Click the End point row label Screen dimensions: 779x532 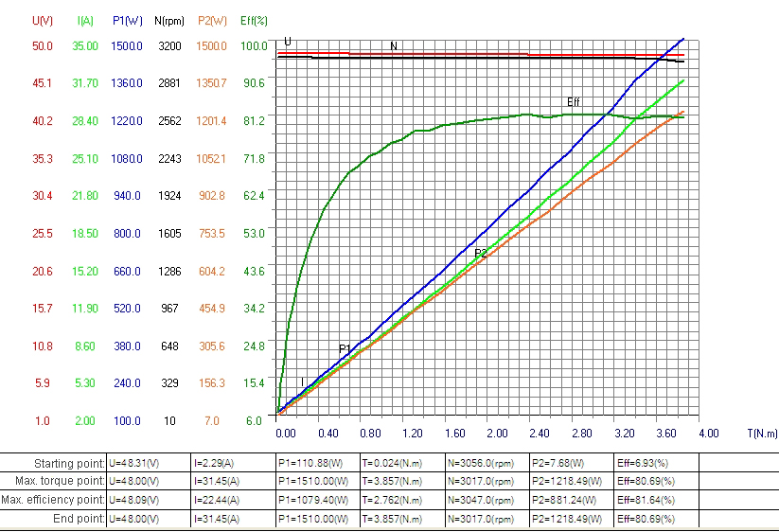(x=78, y=518)
